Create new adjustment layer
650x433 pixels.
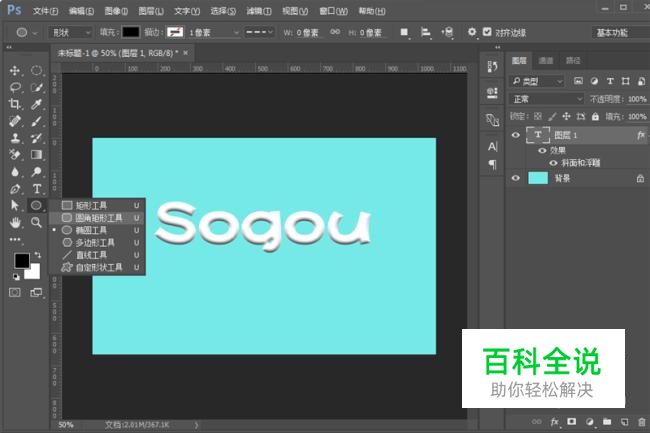589,422
